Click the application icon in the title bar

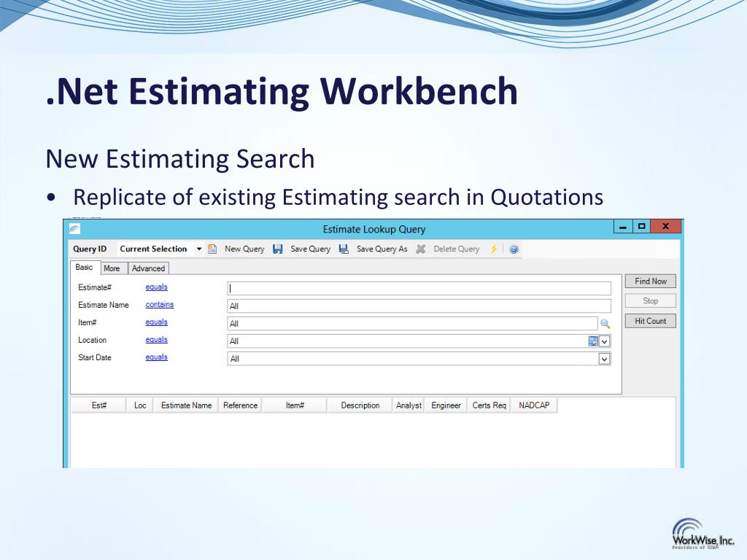coord(74,229)
